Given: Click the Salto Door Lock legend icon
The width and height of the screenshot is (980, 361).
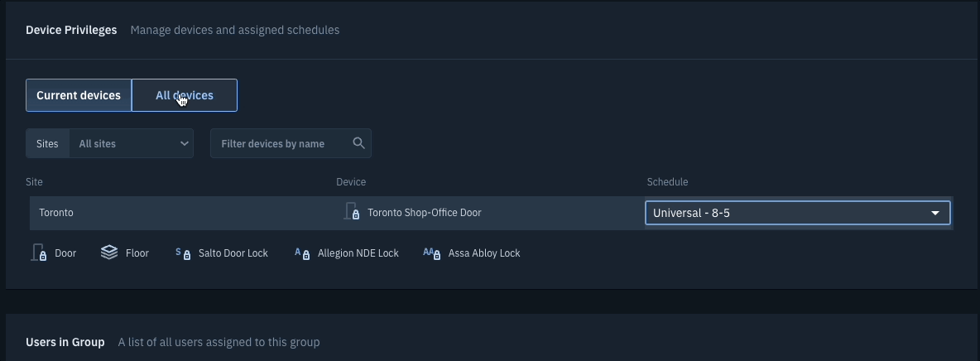Looking at the screenshot, I should coord(183,253).
